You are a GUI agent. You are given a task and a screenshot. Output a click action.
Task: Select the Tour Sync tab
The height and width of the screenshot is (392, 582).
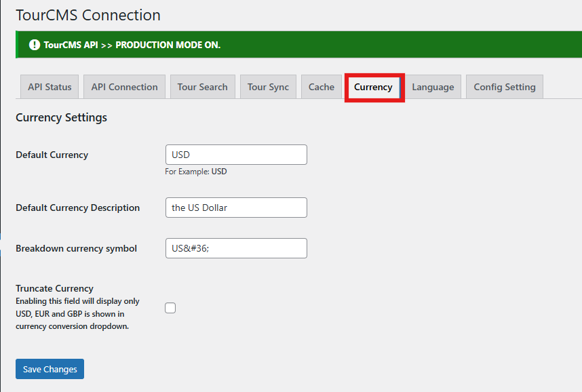coord(268,87)
